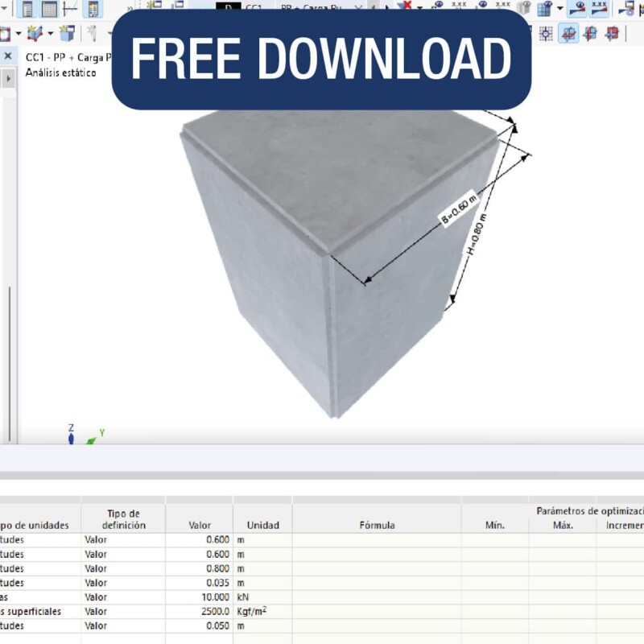
Task: Click the H=0.80 m dimension label
Action: point(477,234)
